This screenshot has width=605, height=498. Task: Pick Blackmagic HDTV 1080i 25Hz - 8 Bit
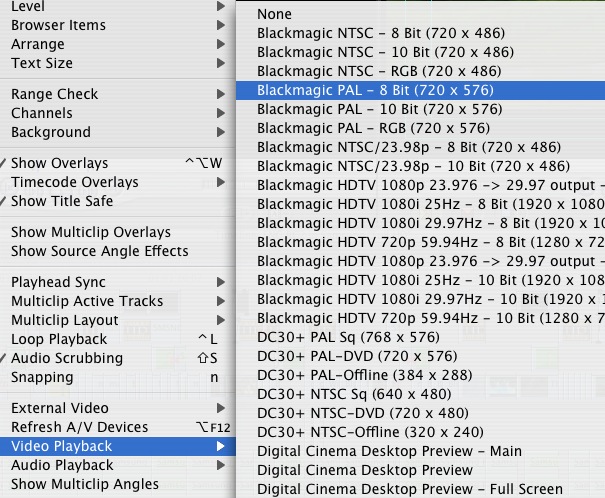point(421,204)
